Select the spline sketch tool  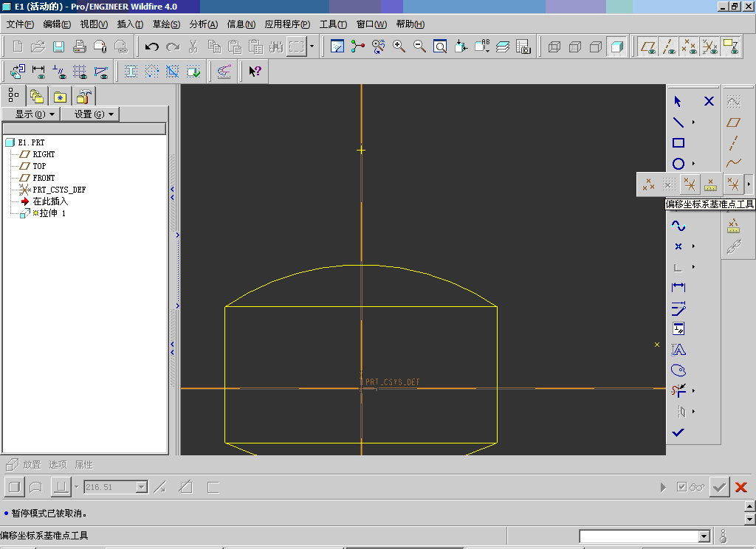678,226
